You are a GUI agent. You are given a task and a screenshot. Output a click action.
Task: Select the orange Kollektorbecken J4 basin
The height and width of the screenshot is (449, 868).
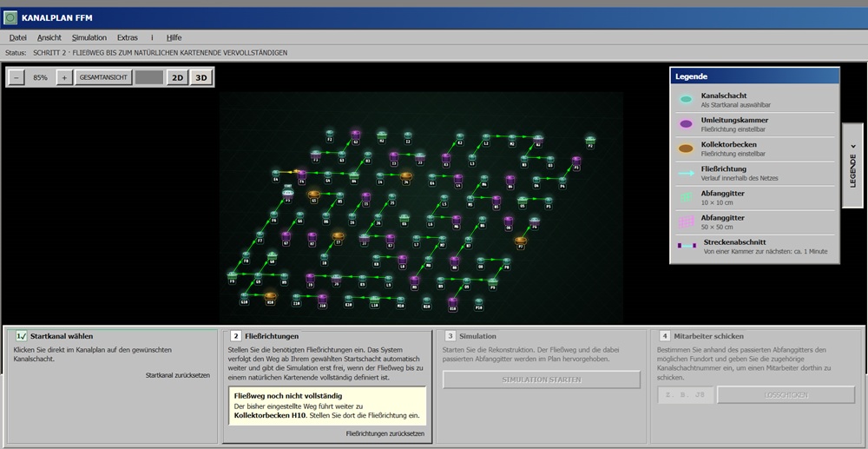(406, 176)
